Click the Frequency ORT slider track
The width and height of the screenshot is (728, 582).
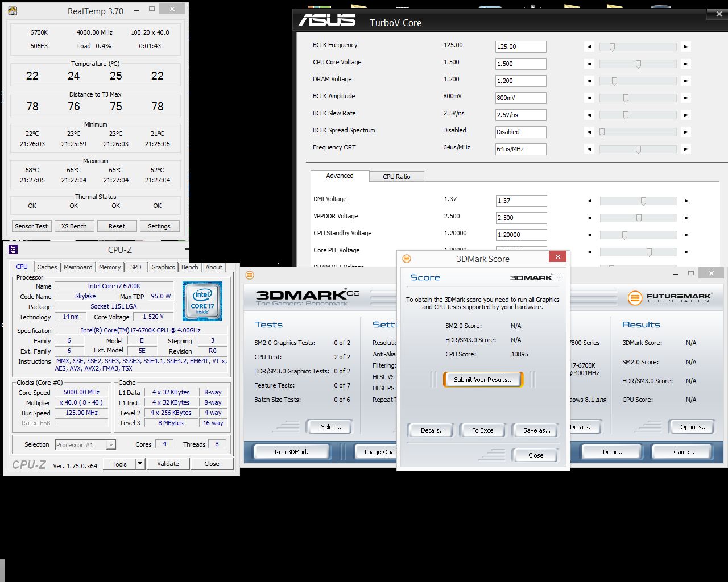638,149
